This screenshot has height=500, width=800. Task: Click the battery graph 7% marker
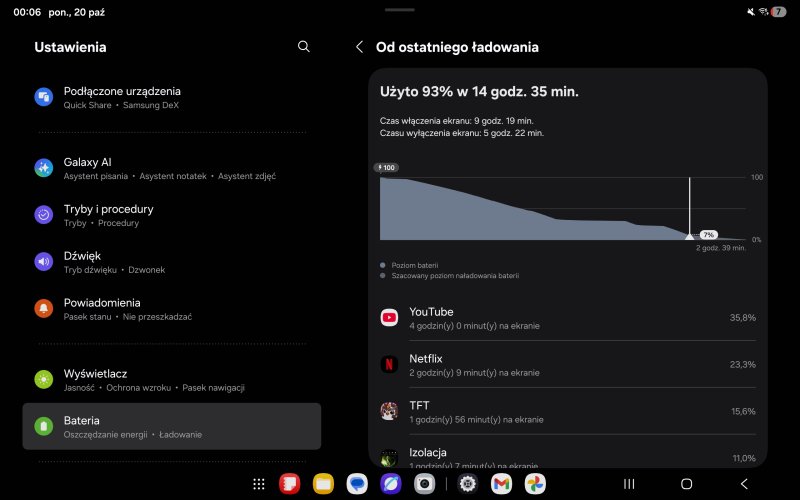pyautogui.click(x=708, y=234)
